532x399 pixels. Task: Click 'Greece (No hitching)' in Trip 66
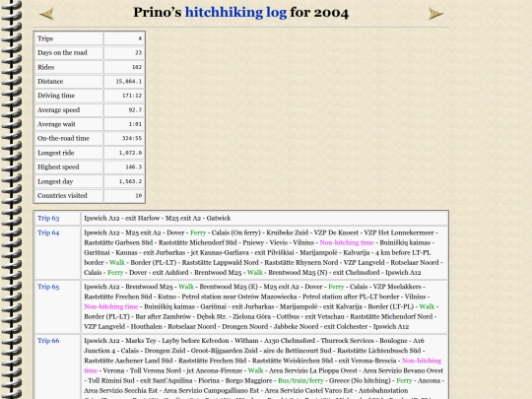360,380
